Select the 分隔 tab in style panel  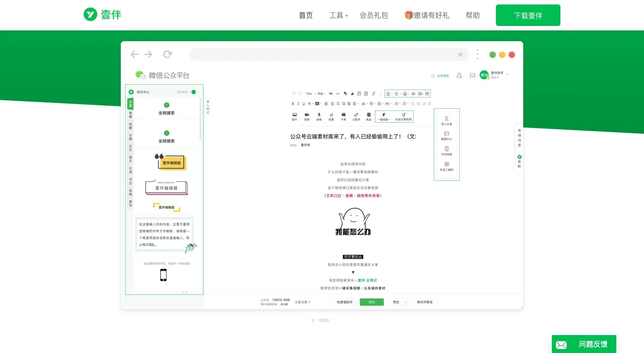(x=131, y=137)
